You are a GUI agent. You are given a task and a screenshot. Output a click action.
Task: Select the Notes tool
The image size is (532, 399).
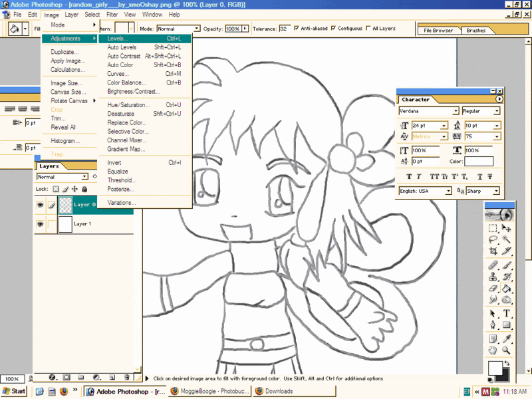pos(493,338)
